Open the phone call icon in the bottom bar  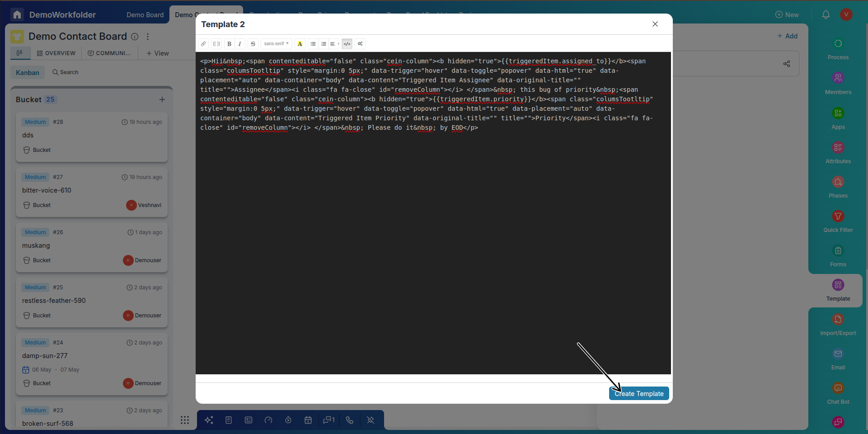click(350, 420)
